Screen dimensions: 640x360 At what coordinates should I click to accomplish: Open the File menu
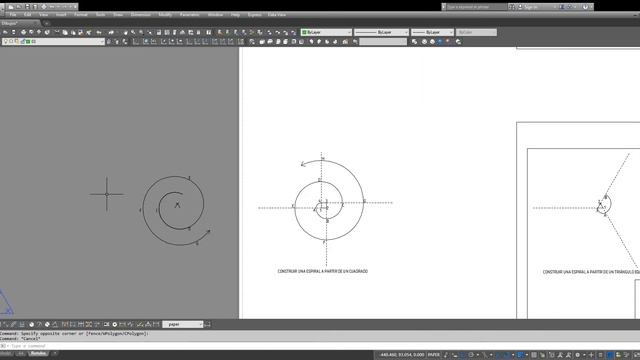[13, 15]
